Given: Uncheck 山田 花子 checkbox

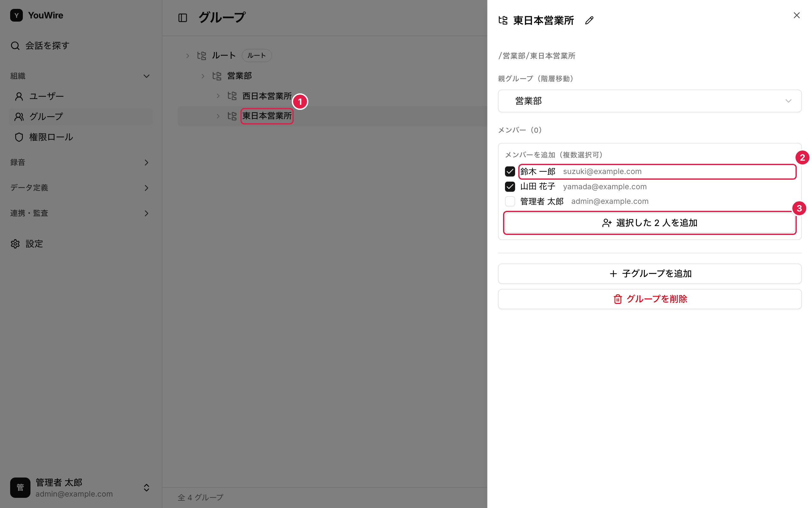Looking at the screenshot, I should pyautogui.click(x=510, y=187).
